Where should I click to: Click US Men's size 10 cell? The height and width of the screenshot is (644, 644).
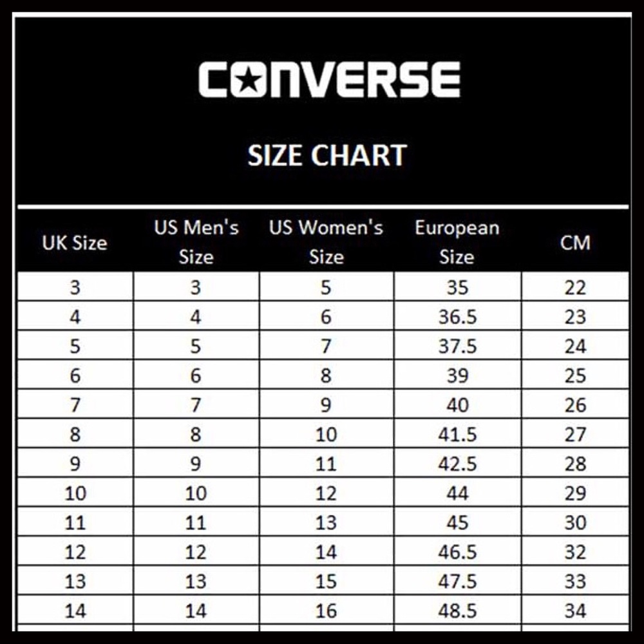click(196, 493)
